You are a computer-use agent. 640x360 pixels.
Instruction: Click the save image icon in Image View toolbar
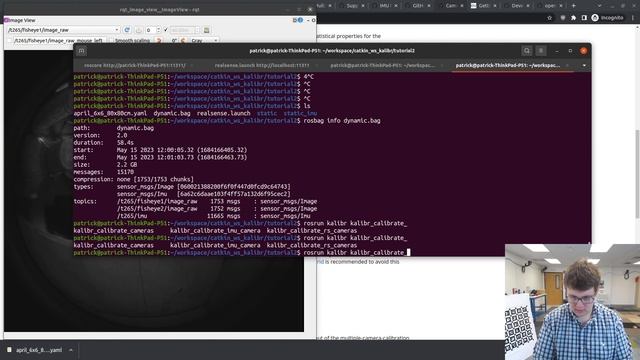coord(207,30)
